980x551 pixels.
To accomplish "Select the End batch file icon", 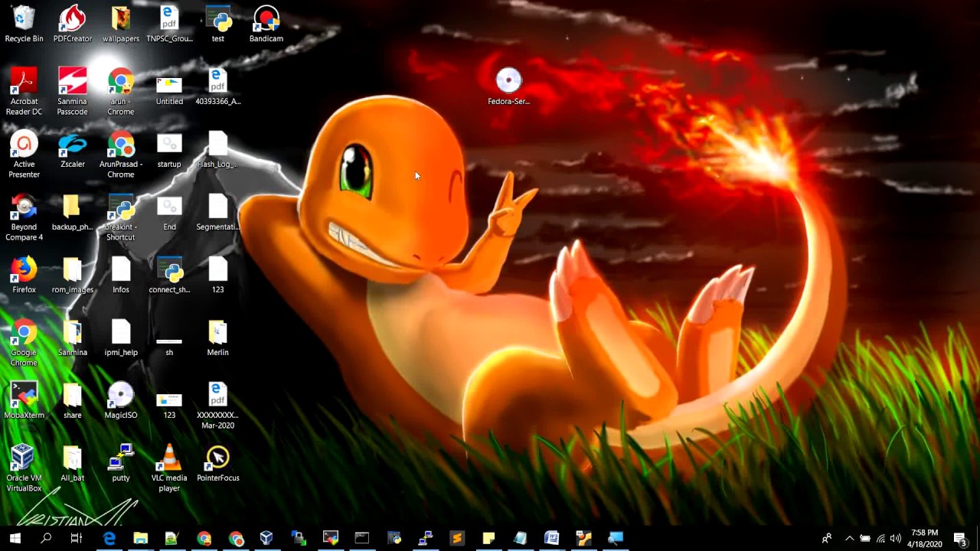I will pyautogui.click(x=169, y=212).
